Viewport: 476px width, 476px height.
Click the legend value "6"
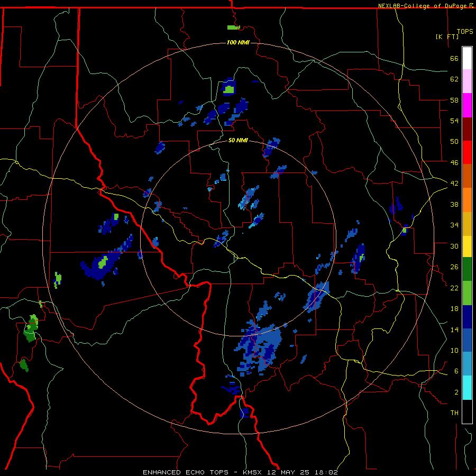click(456, 371)
